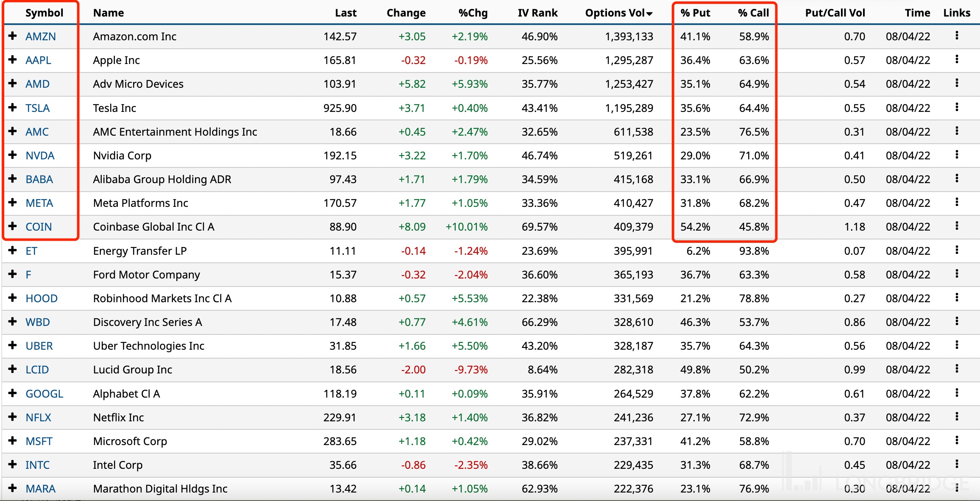Open the links menu for MSFT row
980x501 pixels.
click(x=957, y=440)
